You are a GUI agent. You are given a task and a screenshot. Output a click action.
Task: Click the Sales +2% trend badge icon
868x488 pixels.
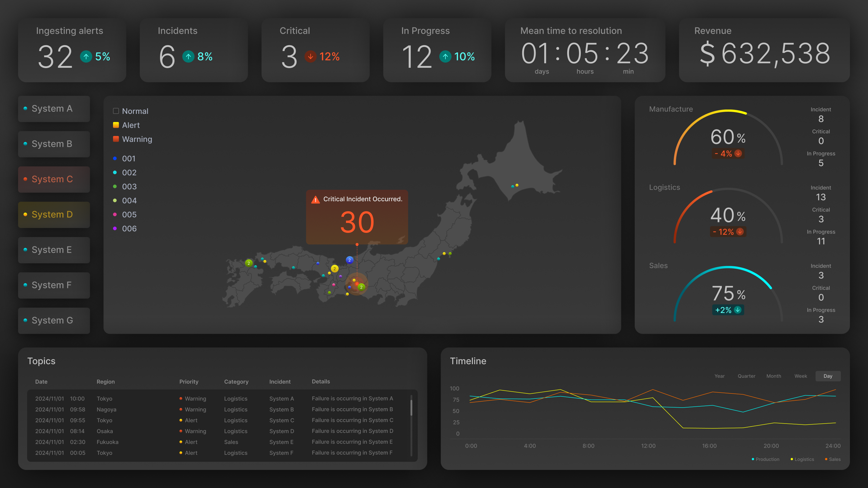pyautogui.click(x=737, y=310)
